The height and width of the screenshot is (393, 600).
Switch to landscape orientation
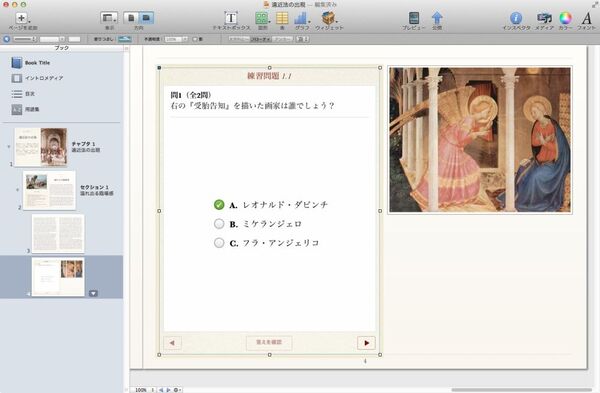pyautogui.click(x=146, y=18)
